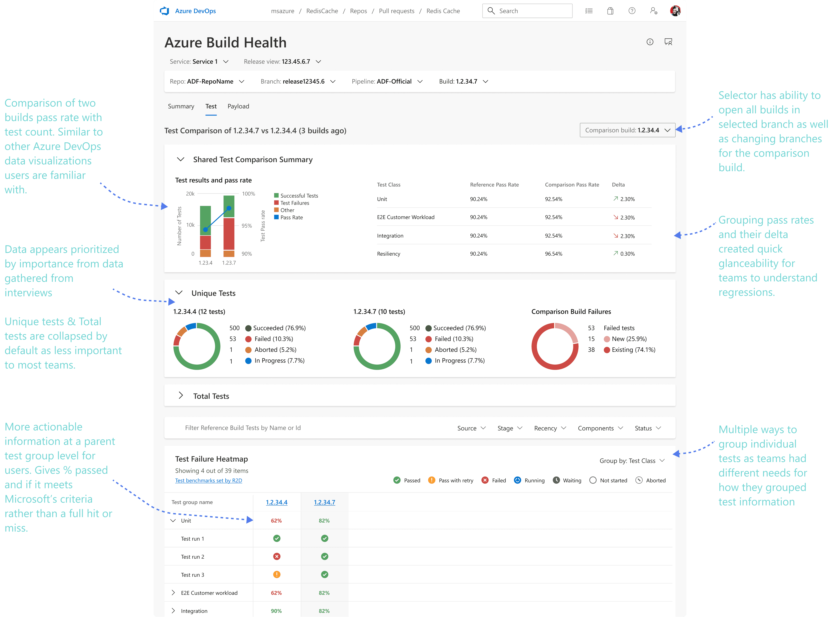Click Test run 2 passed icon under 1.2.34.7
The width and height of the screenshot is (840, 617).
click(x=325, y=556)
